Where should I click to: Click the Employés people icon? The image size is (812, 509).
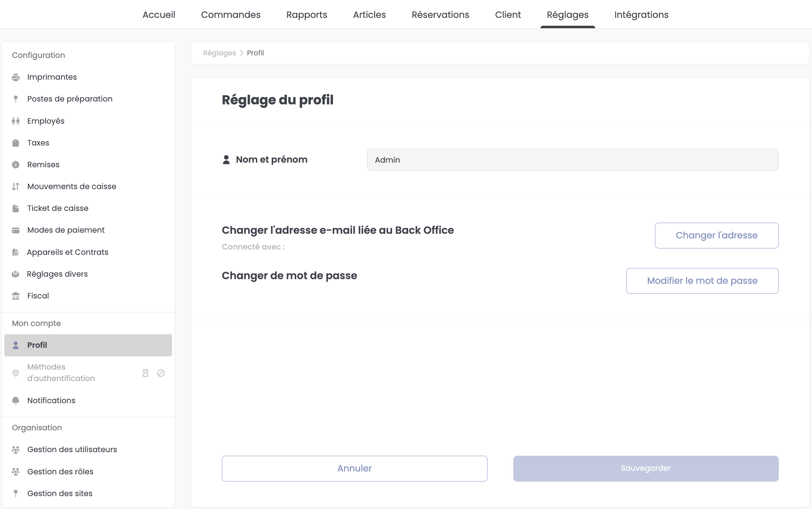pos(16,121)
